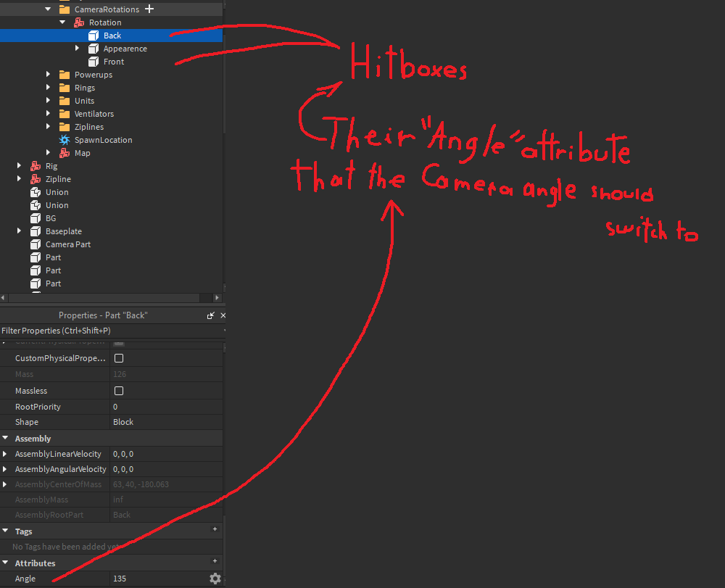Click the gear icon beside the Angle attribute
Viewport: 725px width, 588px height.
coord(215,579)
